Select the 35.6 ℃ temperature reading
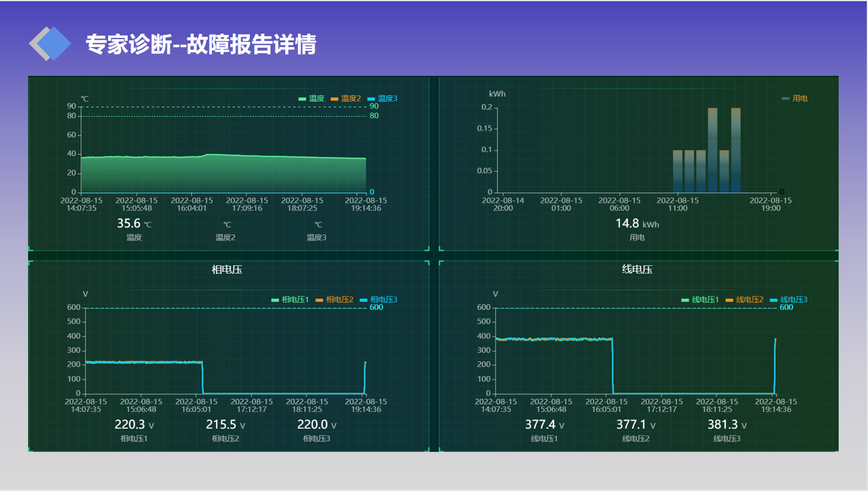Viewport: 868px width, 491px height. tap(129, 224)
